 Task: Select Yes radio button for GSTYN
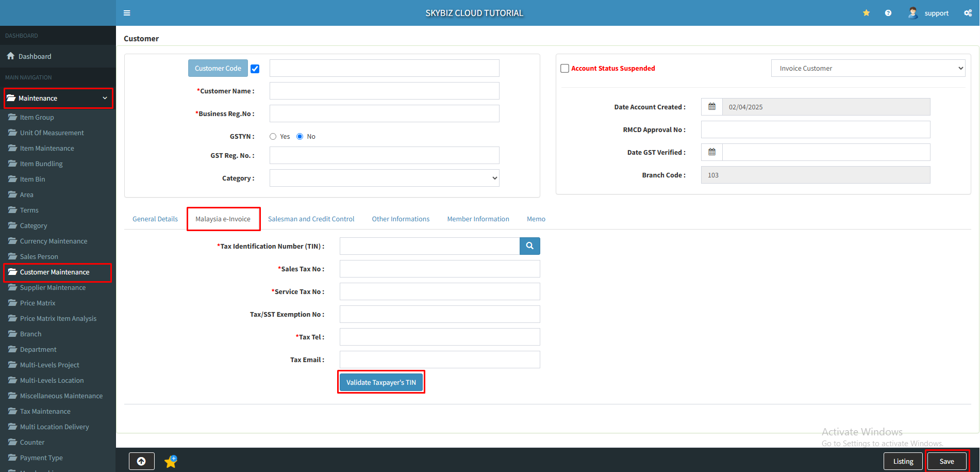(x=273, y=137)
